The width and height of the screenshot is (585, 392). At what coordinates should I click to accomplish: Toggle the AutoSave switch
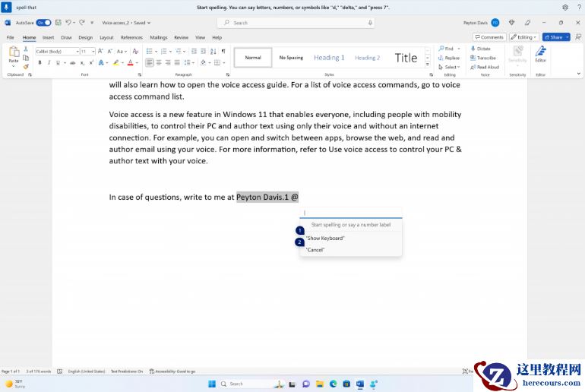[x=43, y=23]
